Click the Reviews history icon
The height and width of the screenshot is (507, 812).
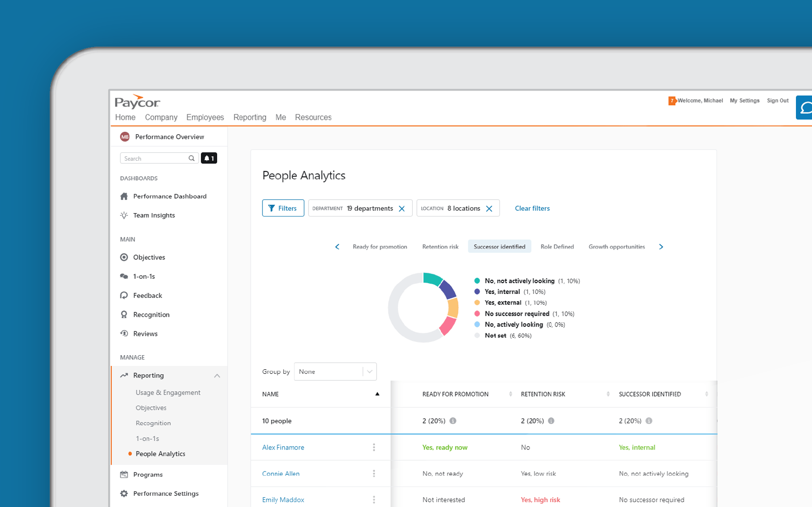tap(124, 333)
